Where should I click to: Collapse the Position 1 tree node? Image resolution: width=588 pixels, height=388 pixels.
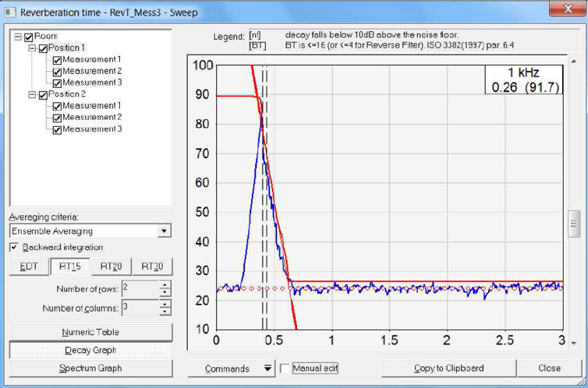click(32, 48)
